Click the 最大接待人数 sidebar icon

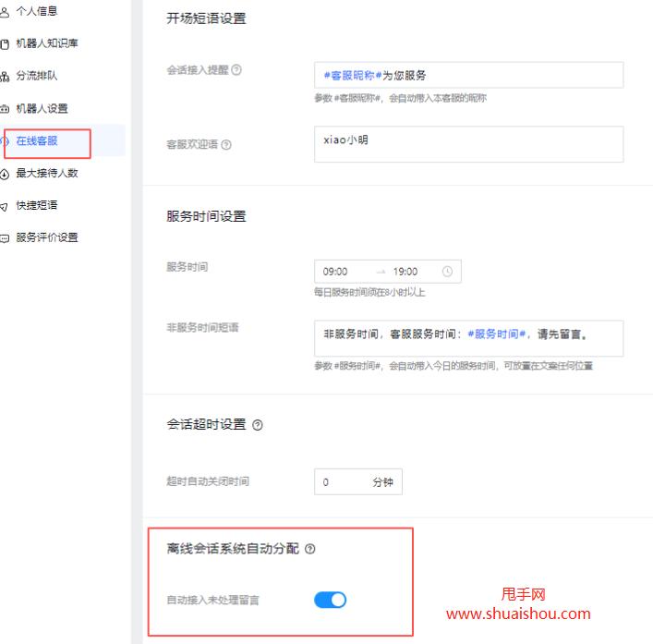5,174
